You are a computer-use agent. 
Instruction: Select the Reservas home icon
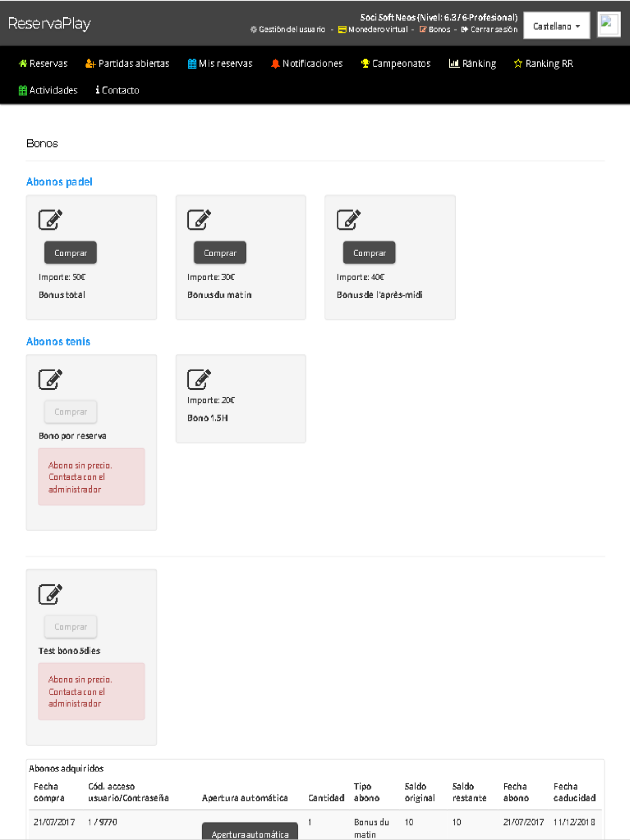point(23,63)
